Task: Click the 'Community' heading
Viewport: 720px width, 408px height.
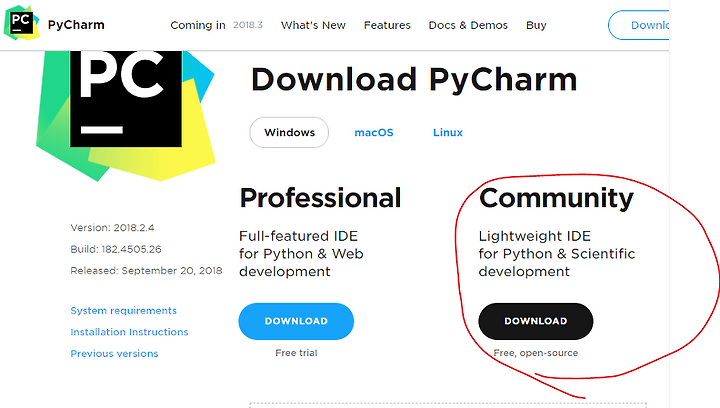Action: [556, 198]
